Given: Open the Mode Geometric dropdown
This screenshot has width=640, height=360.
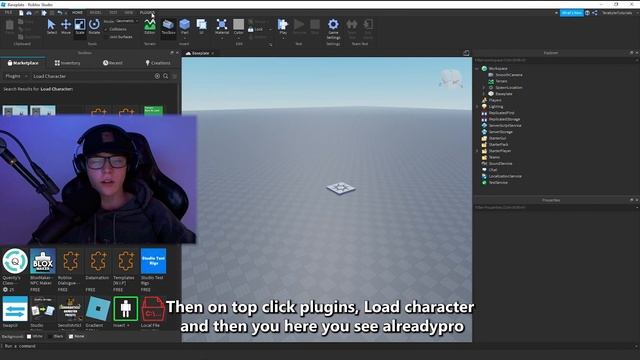Looking at the screenshot, I should pyautogui.click(x=127, y=21).
